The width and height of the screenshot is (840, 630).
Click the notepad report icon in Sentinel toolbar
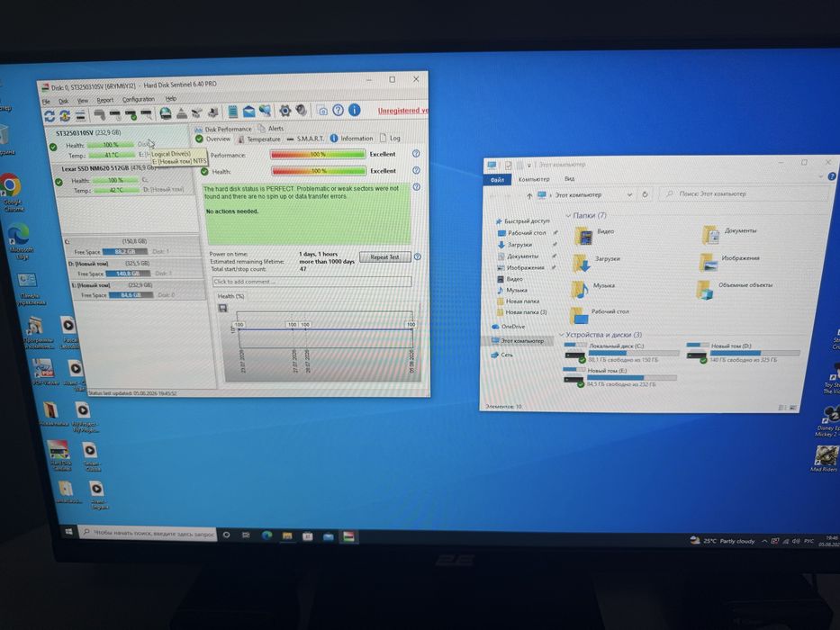pyautogui.click(x=232, y=112)
